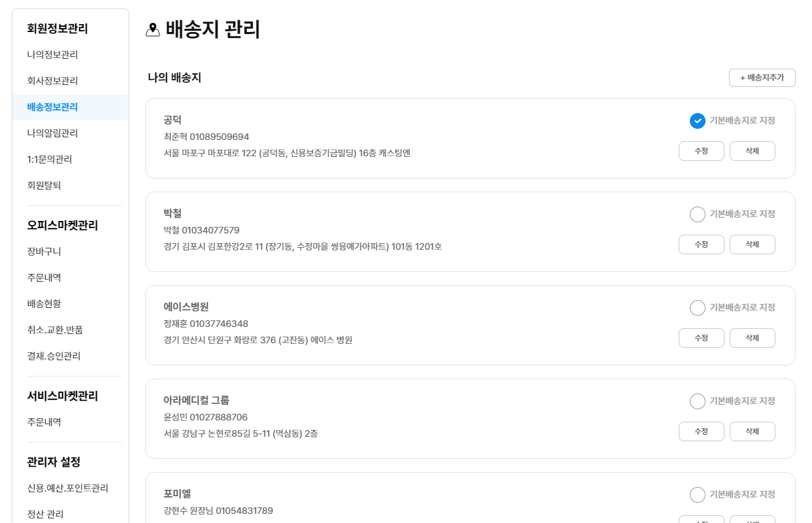Delete the 공덕 delivery address
Viewport: 812px width, 523px height.
pos(752,151)
